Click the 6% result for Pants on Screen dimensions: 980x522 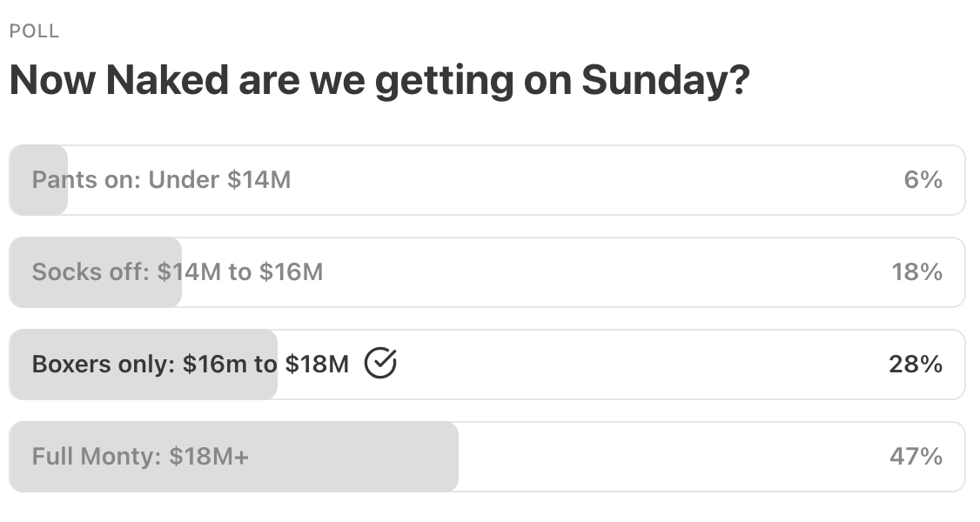[x=923, y=180]
